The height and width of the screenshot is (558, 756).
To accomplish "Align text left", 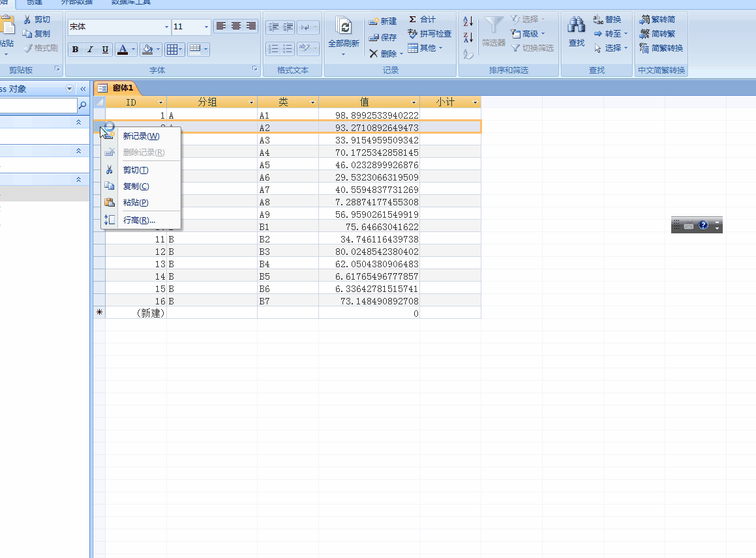I will coord(221,26).
